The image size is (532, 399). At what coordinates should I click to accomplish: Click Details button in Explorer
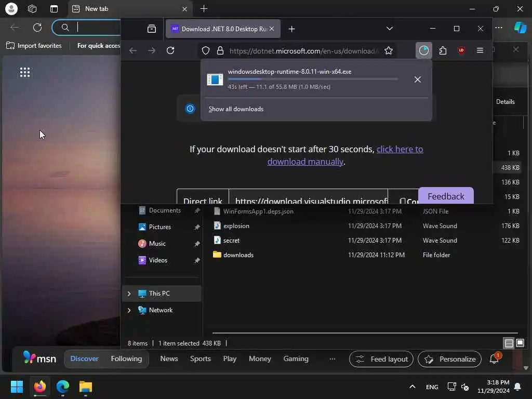[505, 102]
